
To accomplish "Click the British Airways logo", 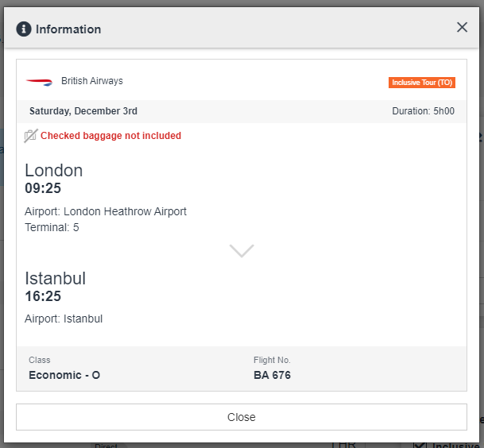I will 39,82.
